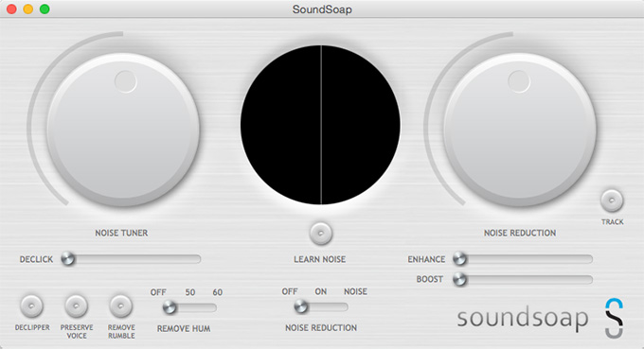Screen dimensions: 644x349
Task: Click the Noise Reduction mode switch handle
Action: [301, 306]
